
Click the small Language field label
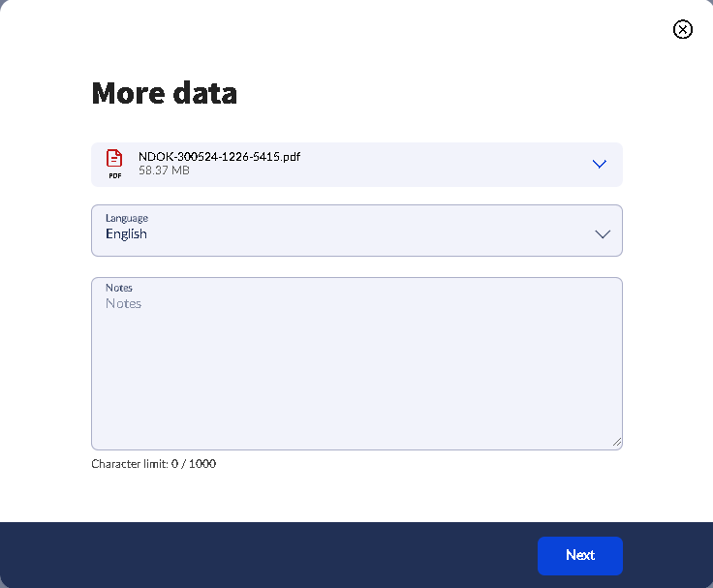click(x=127, y=218)
